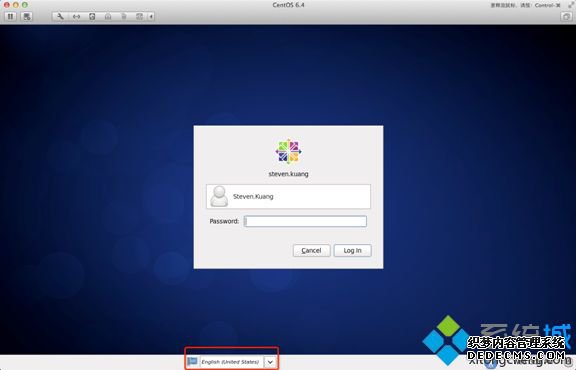Click the CD/DVD drive toolbar icon
The image size is (576, 370).
click(x=108, y=17)
